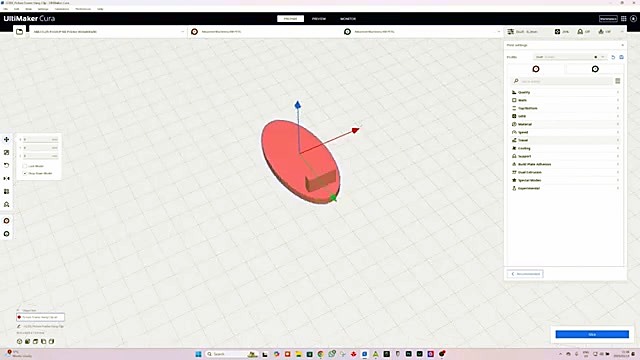Choose Extruder 1 button in left toolbar
The width and height of the screenshot is (640, 360).
pos(7,221)
